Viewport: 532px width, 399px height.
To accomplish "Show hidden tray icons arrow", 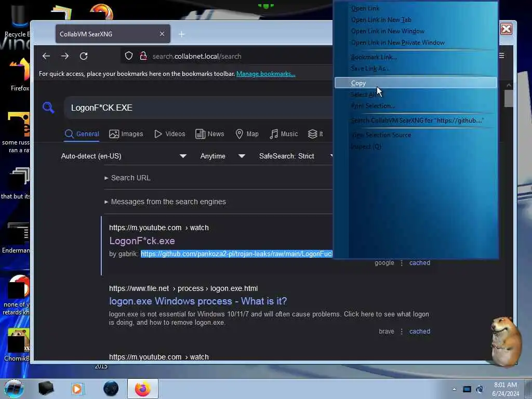I will pyautogui.click(x=454, y=389).
